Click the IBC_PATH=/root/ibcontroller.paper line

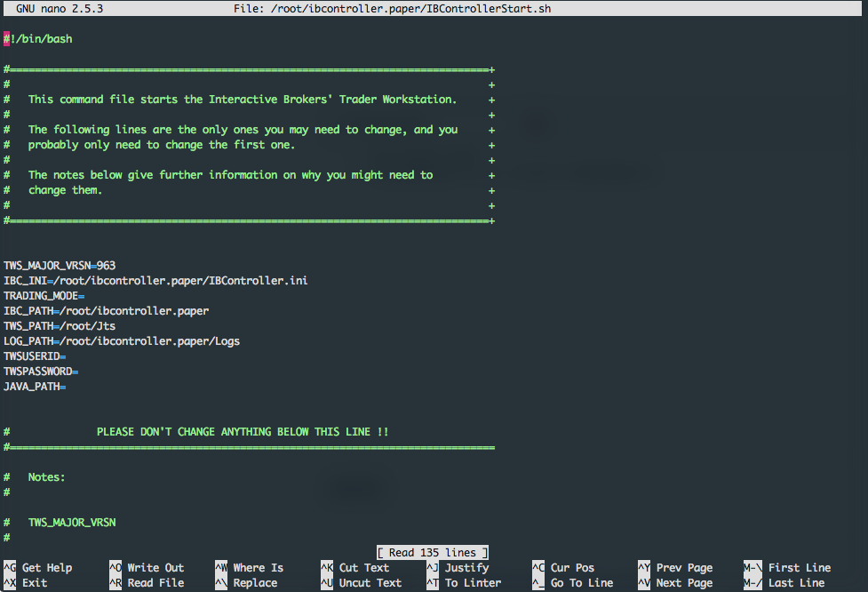coord(107,311)
